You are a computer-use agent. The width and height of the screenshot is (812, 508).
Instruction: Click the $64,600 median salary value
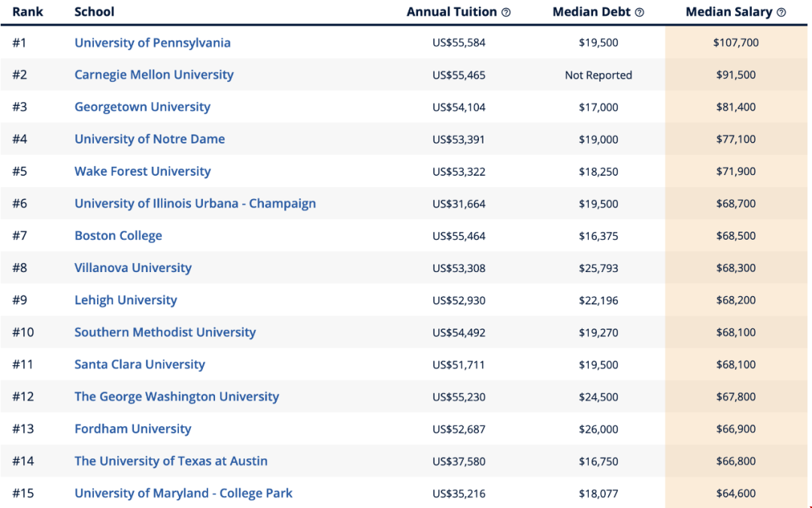click(x=736, y=493)
